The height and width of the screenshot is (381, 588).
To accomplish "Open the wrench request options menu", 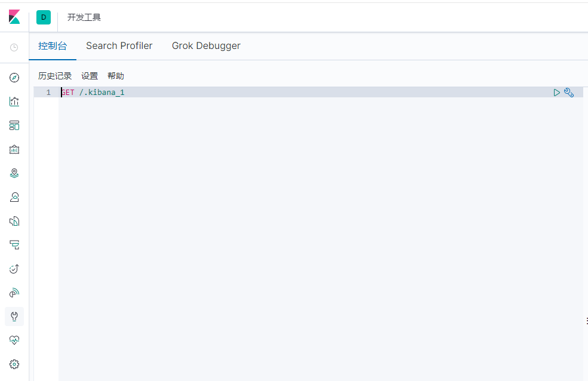I will [569, 93].
